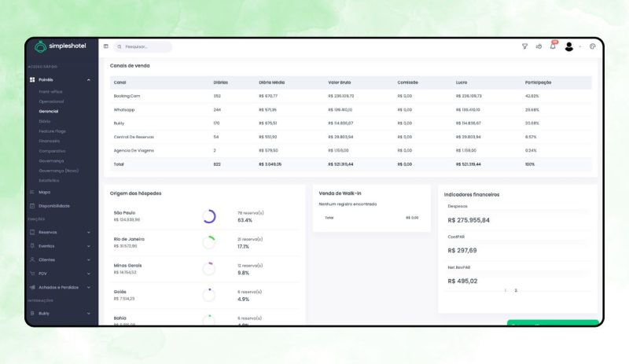Screen dimensions: 629x364
Task: Click the Pesquisar search field
Action: tap(145, 46)
